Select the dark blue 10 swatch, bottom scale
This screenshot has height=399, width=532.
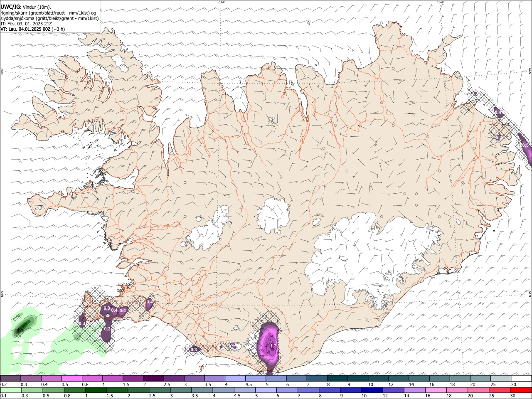[x=371, y=390]
